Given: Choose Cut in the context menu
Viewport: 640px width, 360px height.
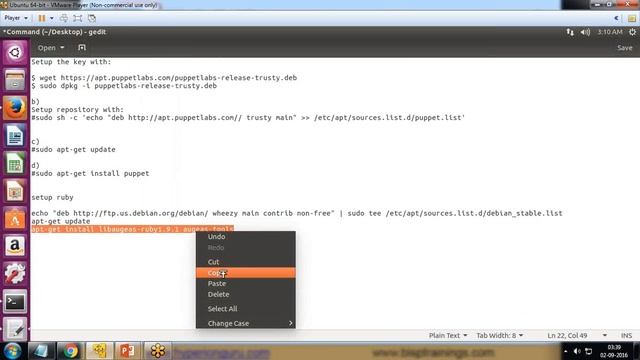Looking at the screenshot, I should click(x=246, y=262).
